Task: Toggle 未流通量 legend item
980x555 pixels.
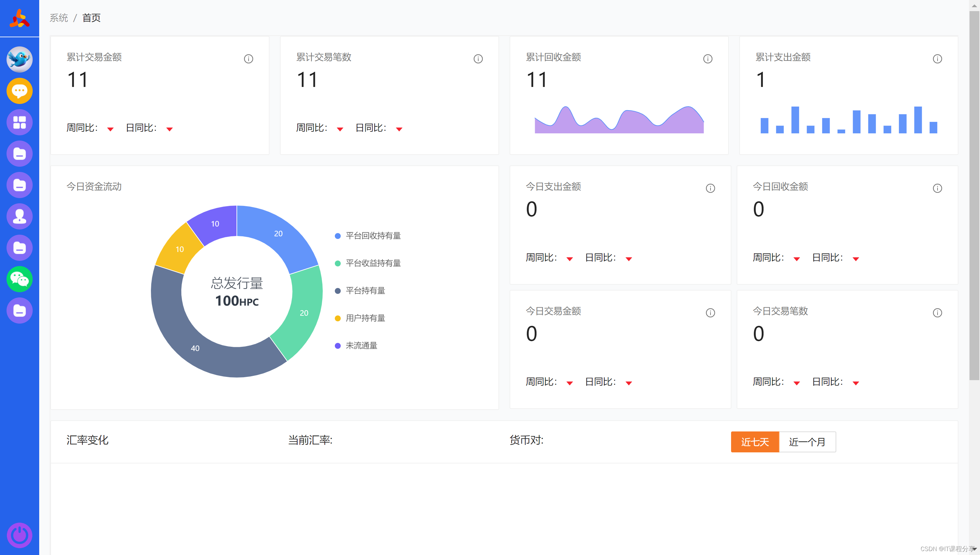Action: point(361,346)
